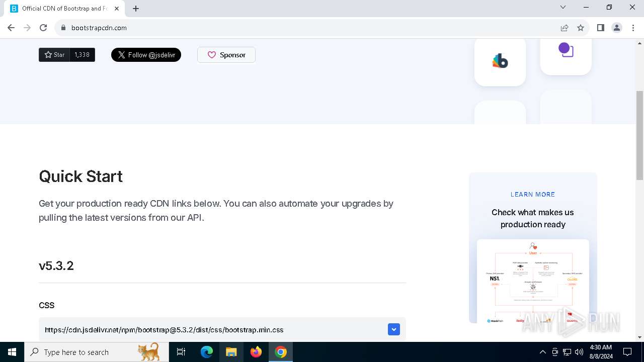Open the tab search chevron

563,8
